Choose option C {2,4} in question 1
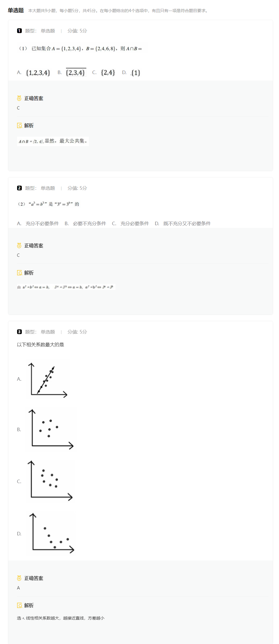Screen dimensions: 279x644 (104, 73)
